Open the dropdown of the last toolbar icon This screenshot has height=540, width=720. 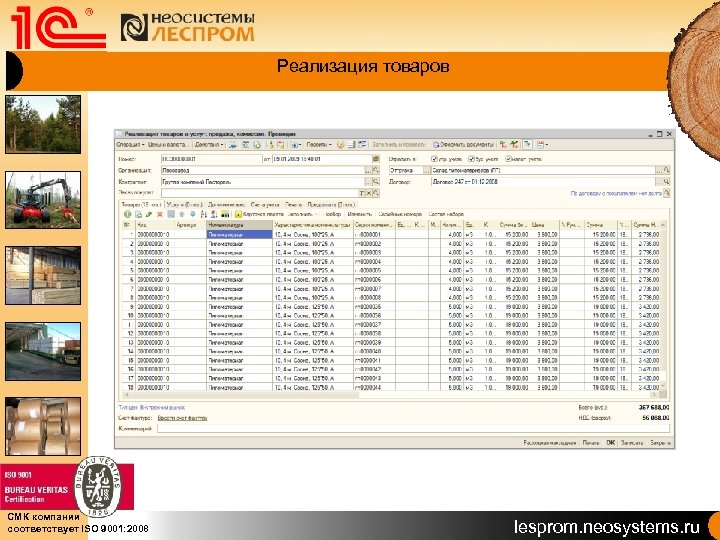click(x=547, y=145)
